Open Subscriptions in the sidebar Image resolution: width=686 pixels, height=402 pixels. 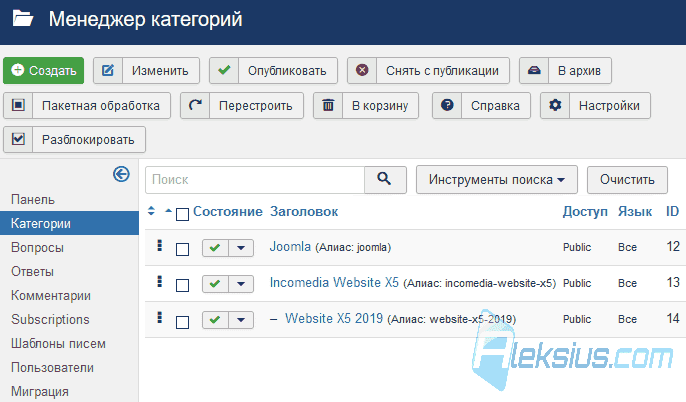tap(50, 319)
